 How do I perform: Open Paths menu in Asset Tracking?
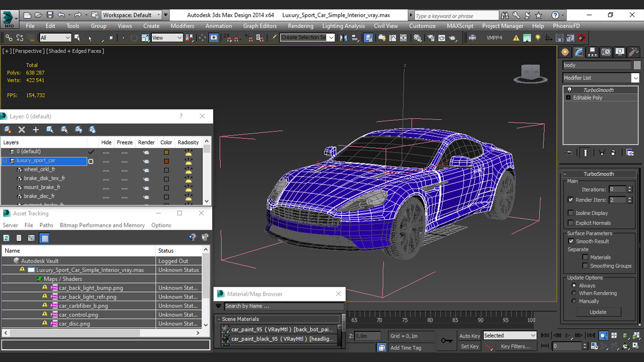pos(46,225)
